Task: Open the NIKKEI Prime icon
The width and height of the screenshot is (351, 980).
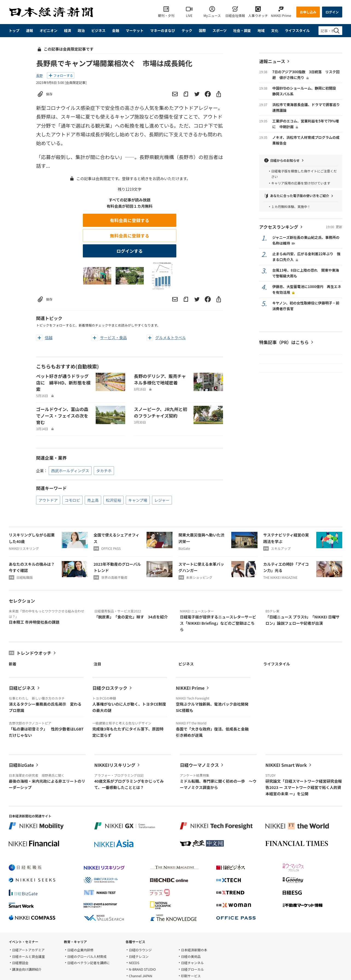Action: 280,9
